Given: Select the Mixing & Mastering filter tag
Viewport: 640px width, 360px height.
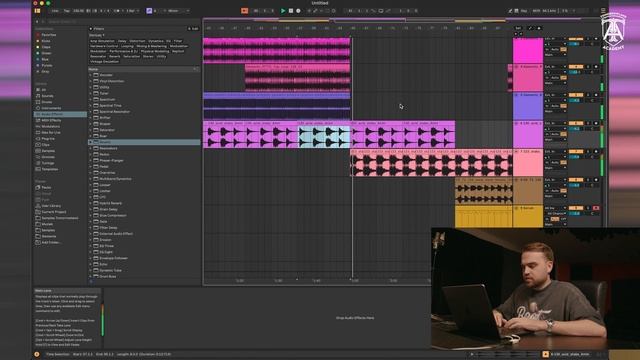Looking at the screenshot, I should click(151, 46).
